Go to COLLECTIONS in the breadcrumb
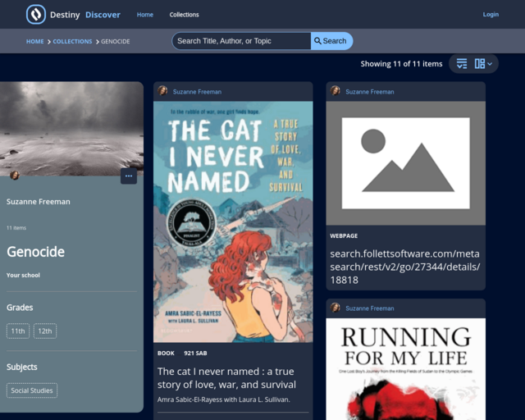The width and height of the screenshot is (525, 420). coord(72,42)
